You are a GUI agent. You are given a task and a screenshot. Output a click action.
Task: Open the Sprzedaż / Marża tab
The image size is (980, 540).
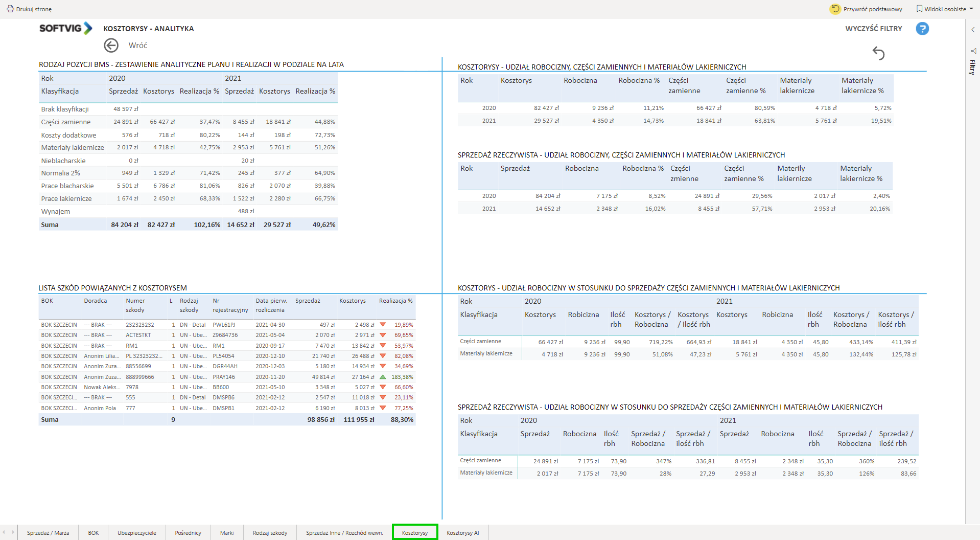(x=48, y=533)
